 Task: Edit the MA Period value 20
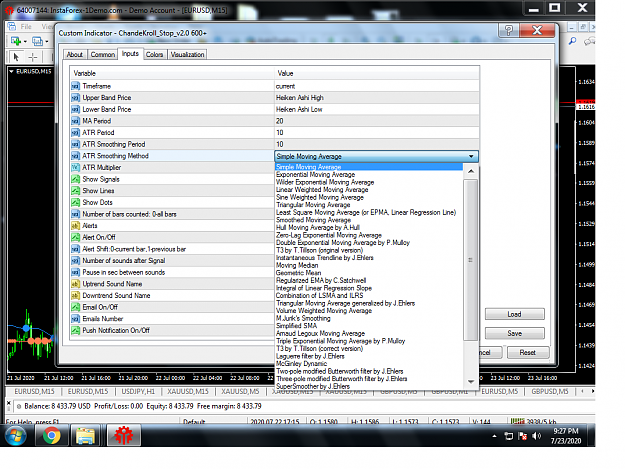pos(377,121)
